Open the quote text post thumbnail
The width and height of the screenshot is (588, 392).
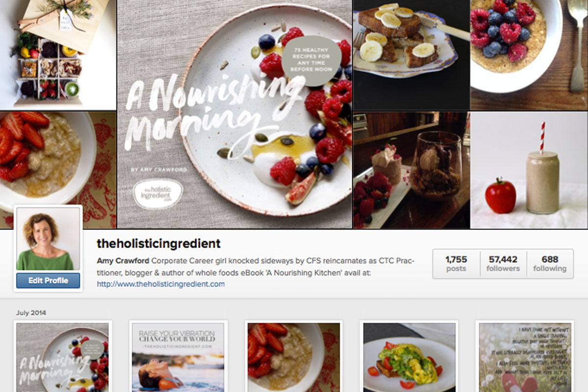(x=525, y=357)
